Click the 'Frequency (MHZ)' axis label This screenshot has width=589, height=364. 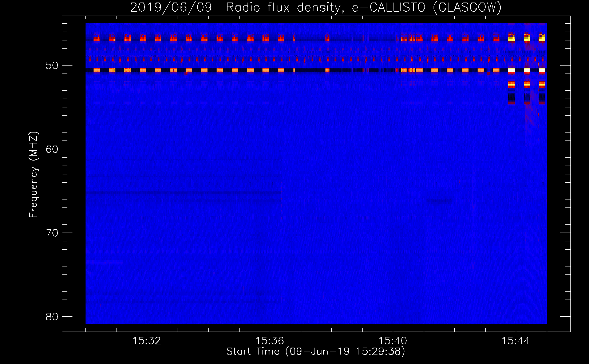33,175
